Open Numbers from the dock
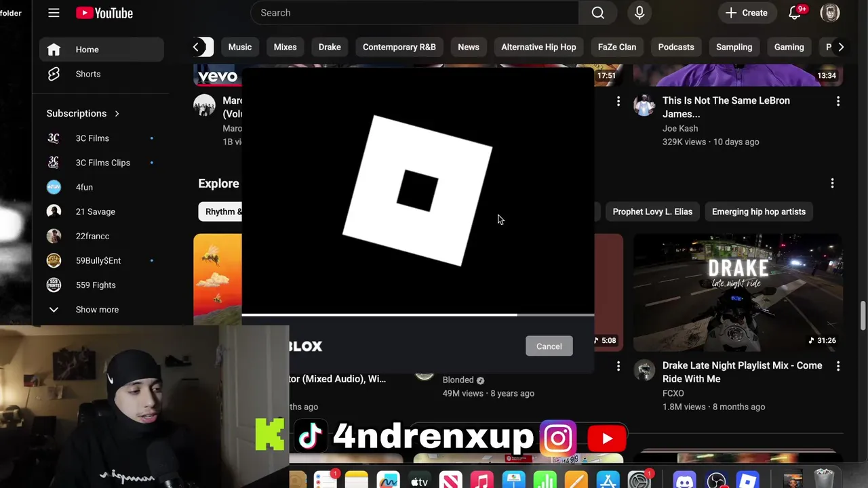 coord(545,481)
